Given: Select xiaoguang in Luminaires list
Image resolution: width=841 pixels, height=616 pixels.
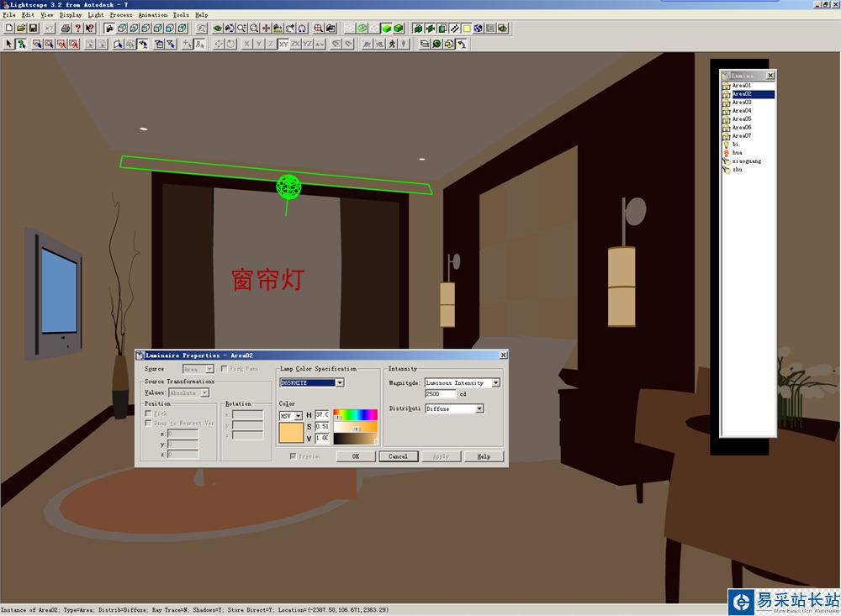Looking at the screenshot, I should click(x=748, y=161).
